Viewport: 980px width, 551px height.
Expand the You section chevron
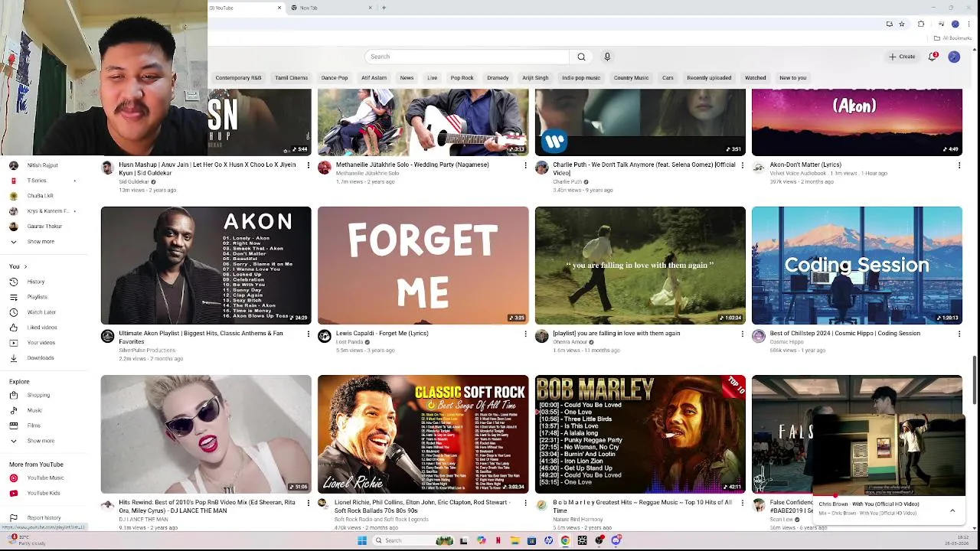click(25, 266)
